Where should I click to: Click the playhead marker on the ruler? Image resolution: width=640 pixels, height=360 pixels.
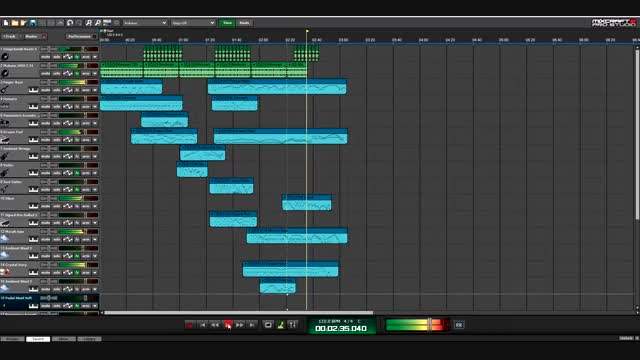[307, 31]
